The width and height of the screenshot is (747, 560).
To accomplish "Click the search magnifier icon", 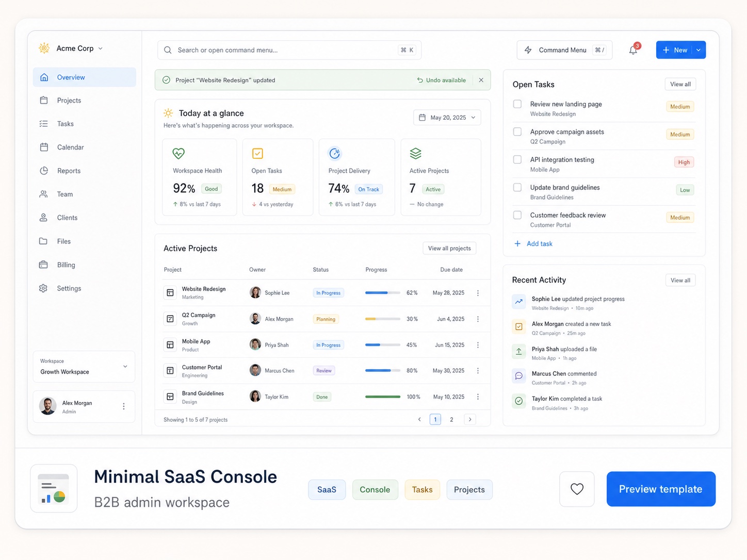I will 168,50.
